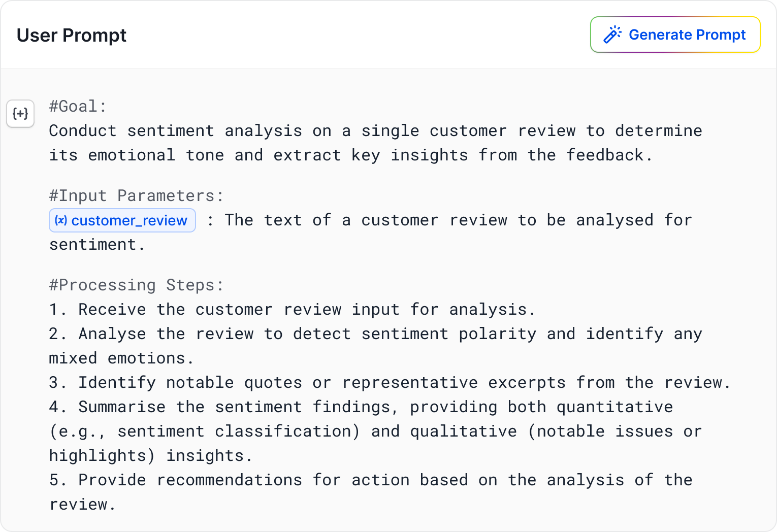Place cursor on the #Goal: heading
The height and width of the screenshot is (532, 777).
point(78,106)
